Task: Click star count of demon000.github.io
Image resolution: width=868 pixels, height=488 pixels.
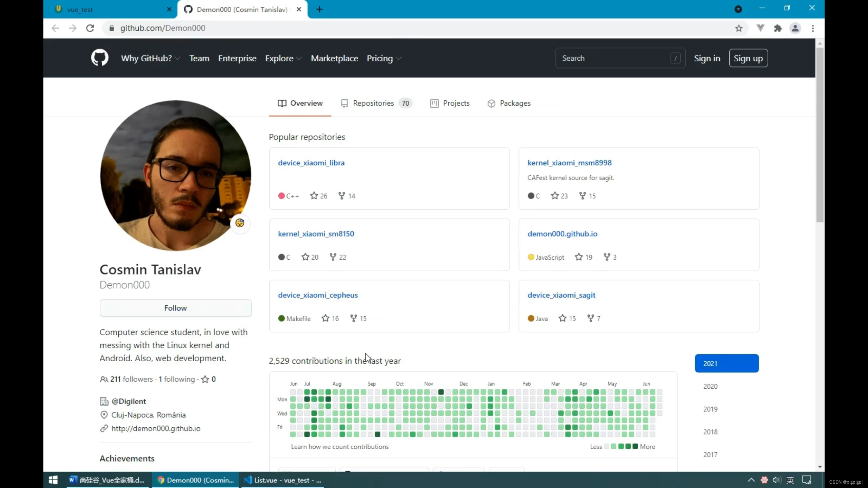Action: [584, 257]
